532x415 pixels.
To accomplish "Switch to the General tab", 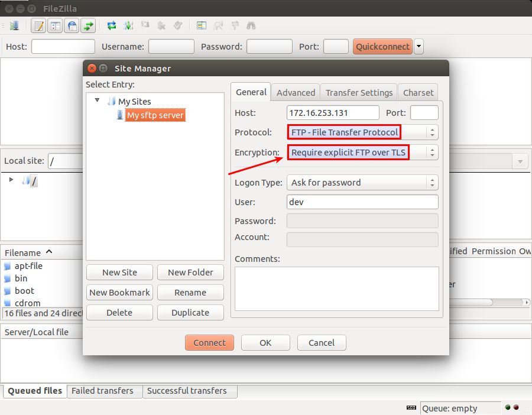I will tap(251, 92).
